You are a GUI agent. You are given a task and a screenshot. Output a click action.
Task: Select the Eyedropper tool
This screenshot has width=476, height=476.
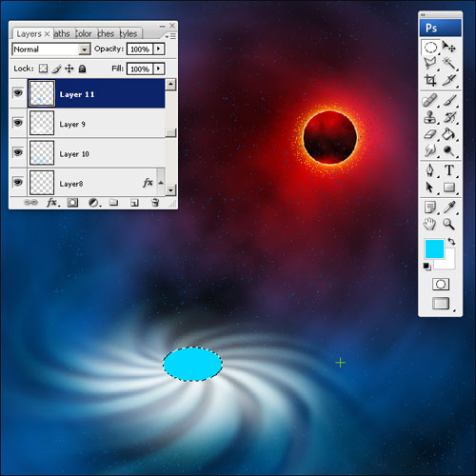pyautogui.click(x=449, y=208)
